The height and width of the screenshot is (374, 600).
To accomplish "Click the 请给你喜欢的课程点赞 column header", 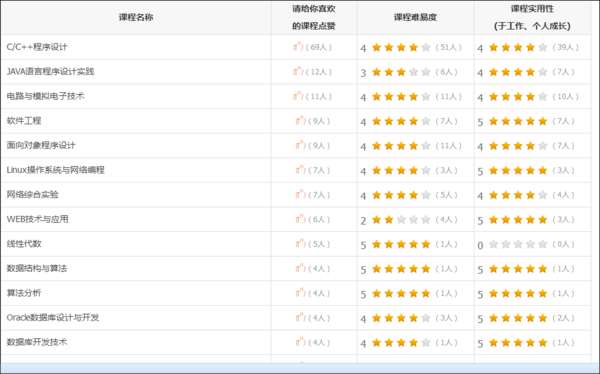I will pos(314,17).
